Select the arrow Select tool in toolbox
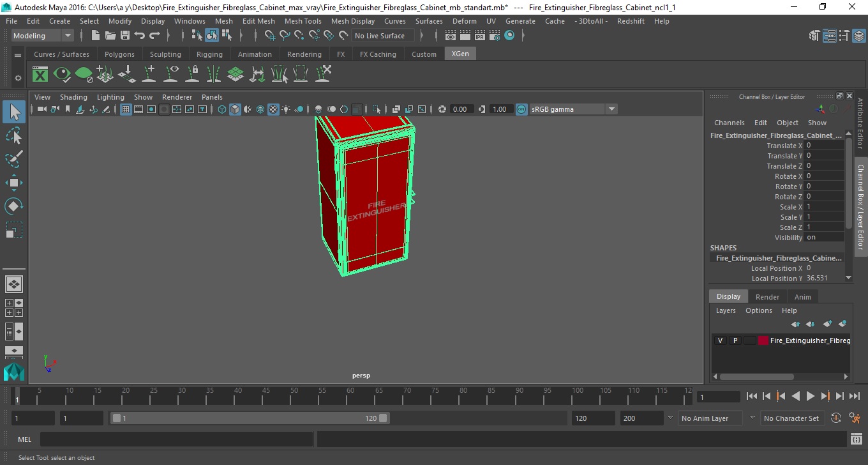This screenshot has height=465, width=868. [x=14, y=112]
